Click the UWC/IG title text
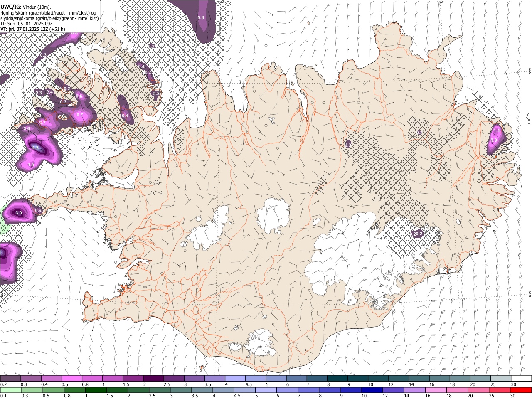Screen dimensions: 532x399 coord(10,6)
